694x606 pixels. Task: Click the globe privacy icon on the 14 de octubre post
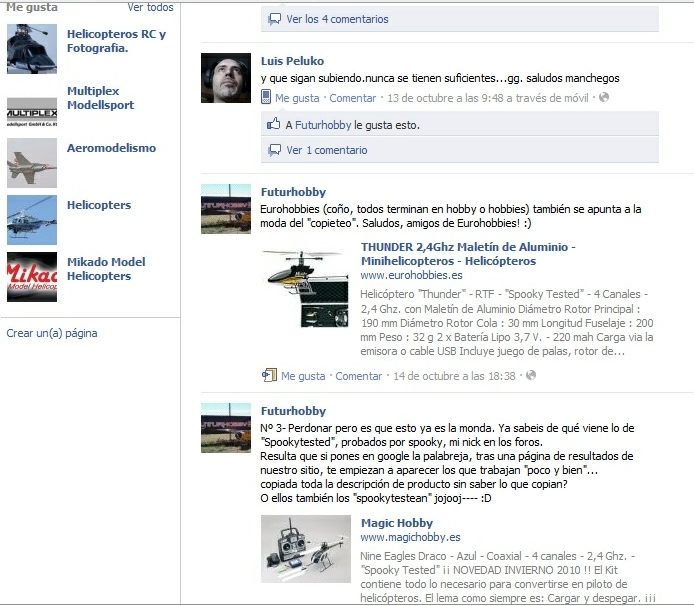[531, 375]
